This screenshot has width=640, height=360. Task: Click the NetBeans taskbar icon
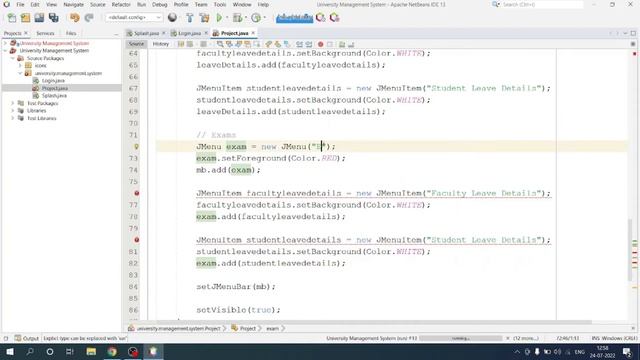153,351
